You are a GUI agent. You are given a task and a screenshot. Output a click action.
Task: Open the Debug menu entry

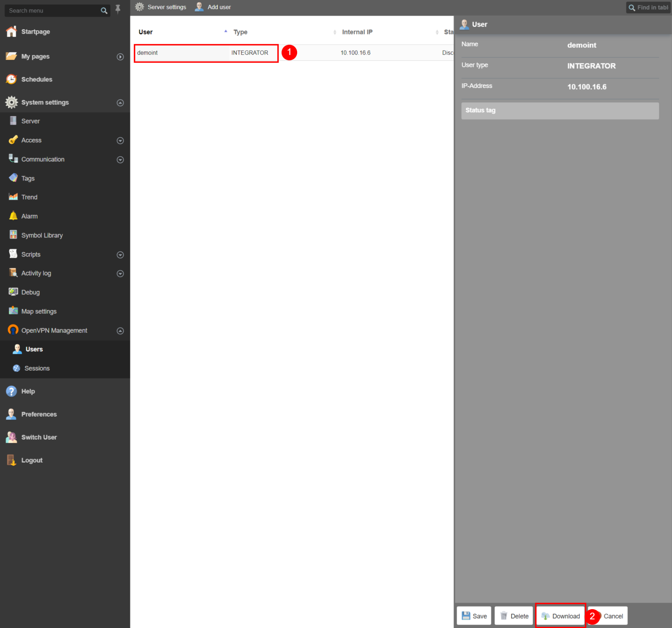point(65,292)
